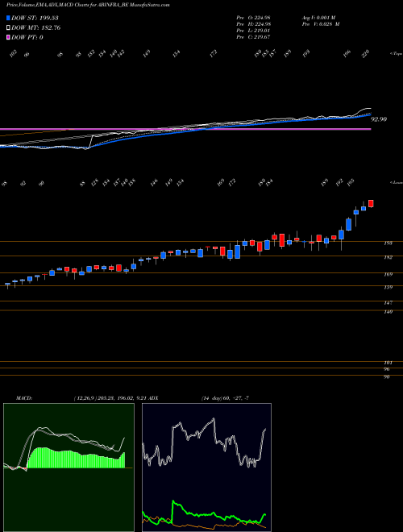Click the ADX 14 day values text

(x=225, y=398)
